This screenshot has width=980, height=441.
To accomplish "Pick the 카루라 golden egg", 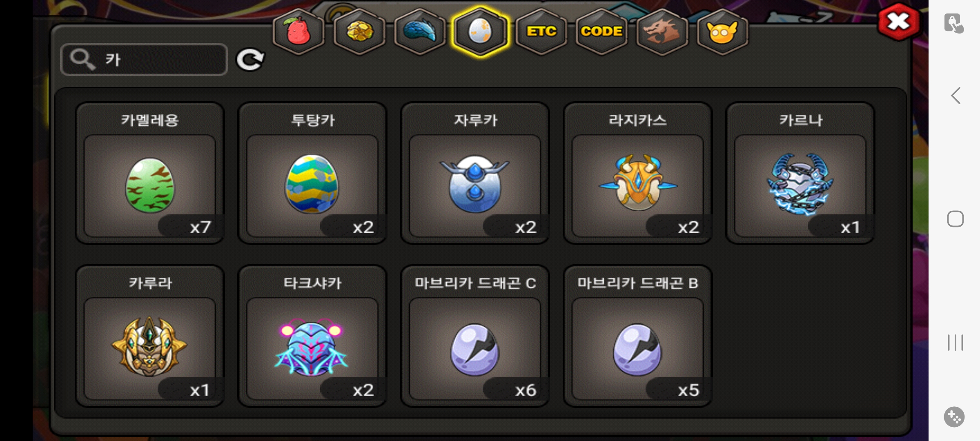I will [150, 336].
